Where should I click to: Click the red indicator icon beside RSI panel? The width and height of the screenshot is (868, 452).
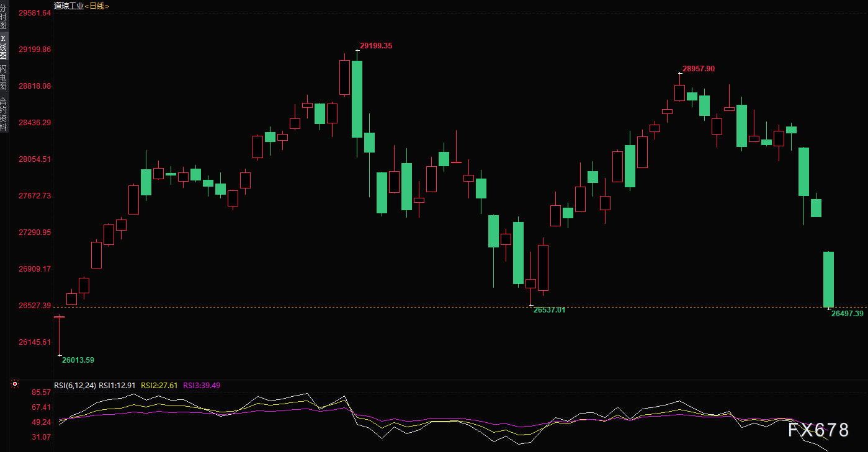(15, 384)
